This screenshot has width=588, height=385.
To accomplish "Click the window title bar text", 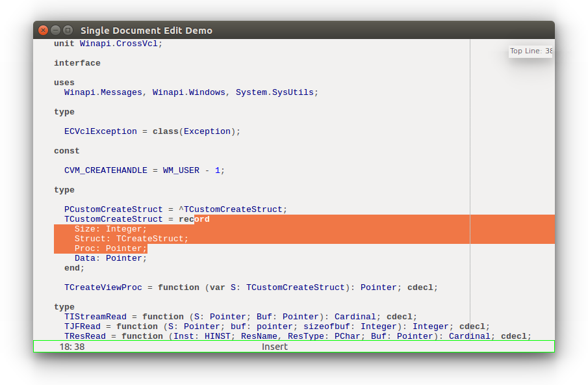I will tap(146, 31).
